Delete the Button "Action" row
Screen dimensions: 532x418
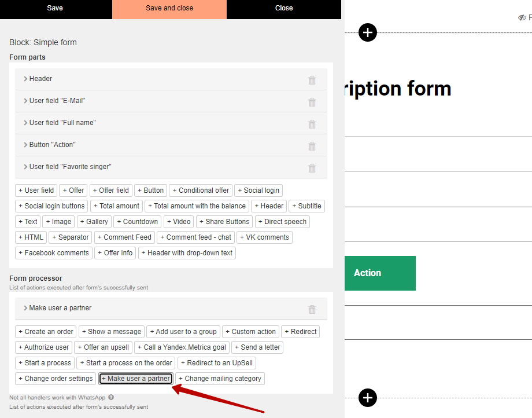point(312,146)
